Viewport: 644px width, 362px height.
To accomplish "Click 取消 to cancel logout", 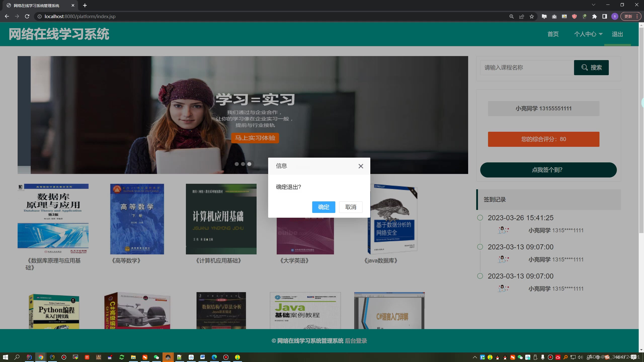I will [x=351, y=207].
